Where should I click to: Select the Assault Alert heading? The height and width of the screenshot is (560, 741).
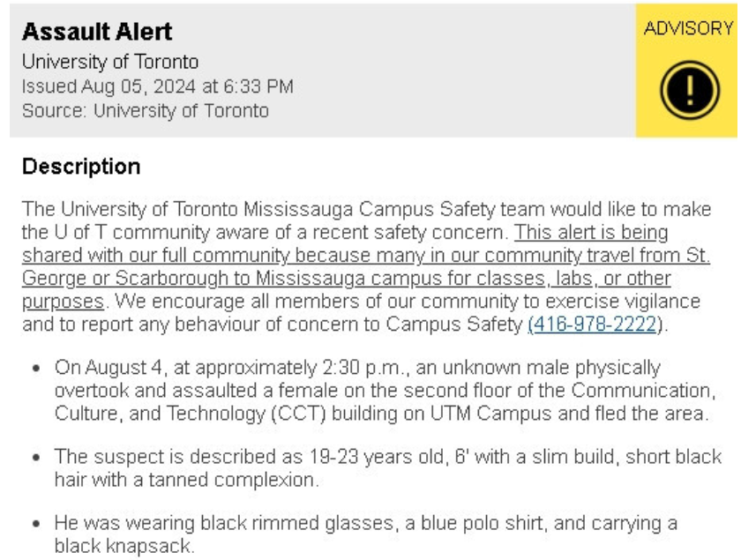tap(97, 32)
